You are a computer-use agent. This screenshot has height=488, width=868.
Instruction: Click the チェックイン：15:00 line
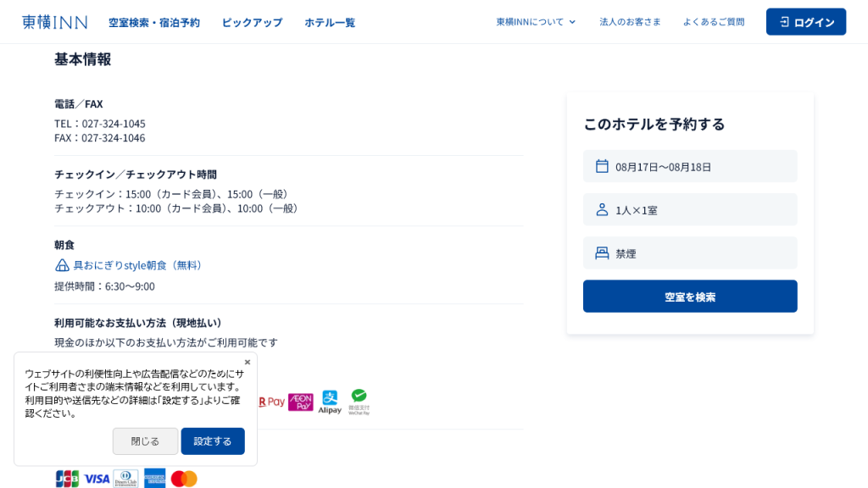click(173, 194)
